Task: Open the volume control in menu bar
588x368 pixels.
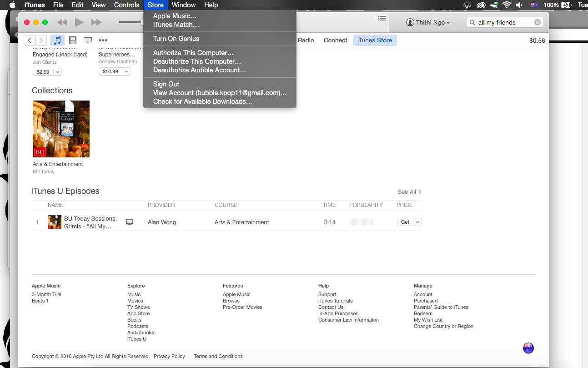Action: pos(519,5)
